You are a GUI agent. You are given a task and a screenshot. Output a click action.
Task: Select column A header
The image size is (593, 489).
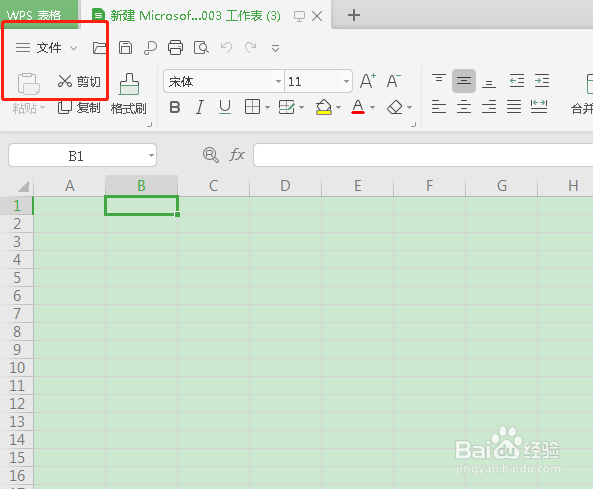pos(70,186)
